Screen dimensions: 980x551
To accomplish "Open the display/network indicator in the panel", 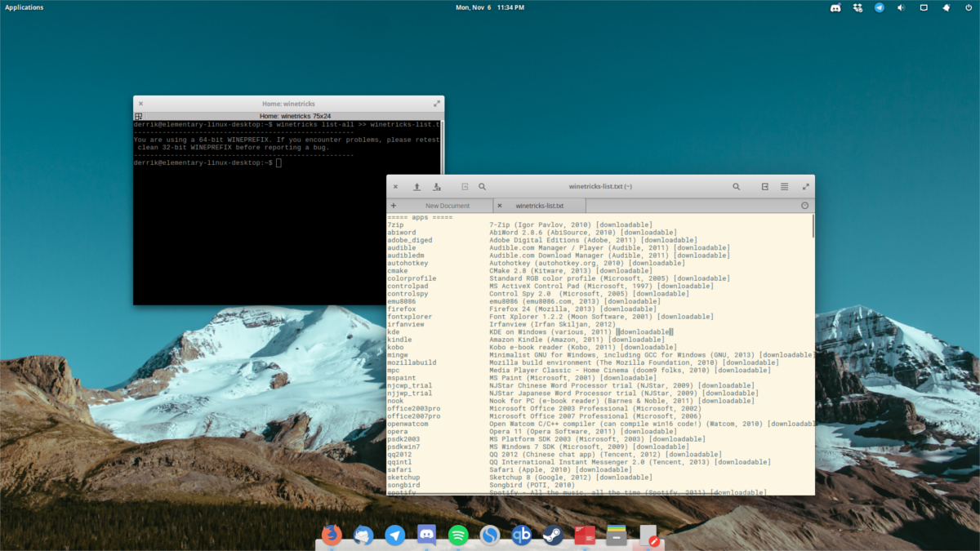I will click(x=924, y=7).
